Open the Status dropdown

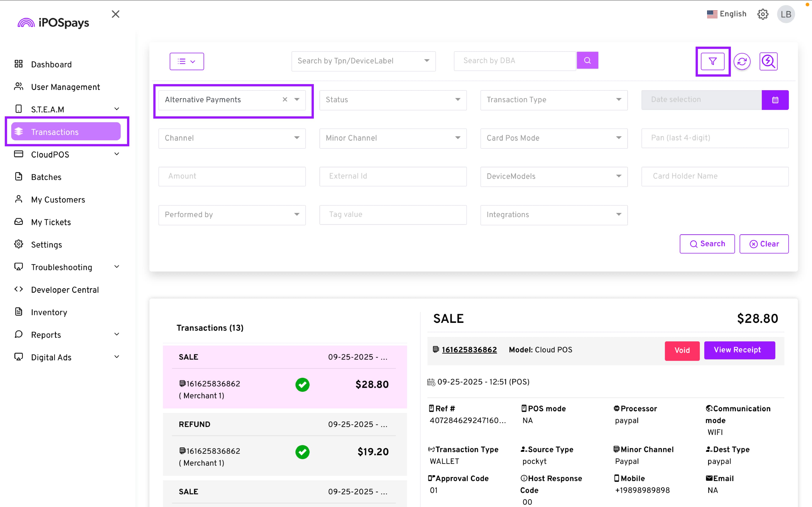tap(393, 100)
